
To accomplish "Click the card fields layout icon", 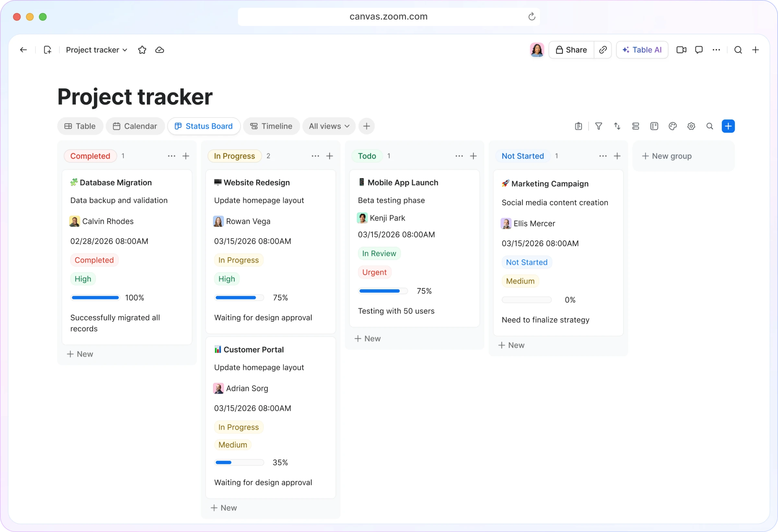I will (654, 126).
